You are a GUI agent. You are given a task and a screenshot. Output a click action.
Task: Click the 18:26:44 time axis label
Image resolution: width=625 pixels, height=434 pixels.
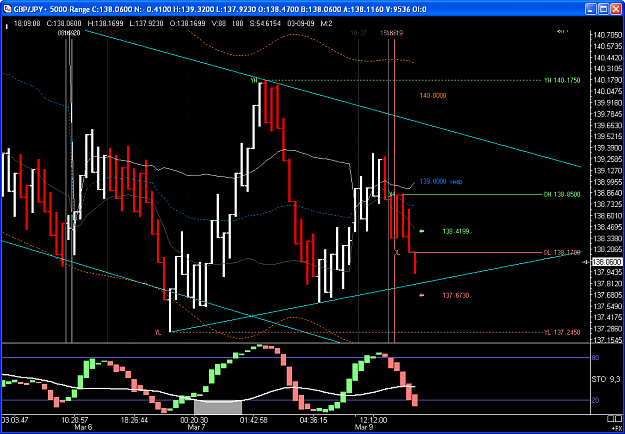click(134, 419)
